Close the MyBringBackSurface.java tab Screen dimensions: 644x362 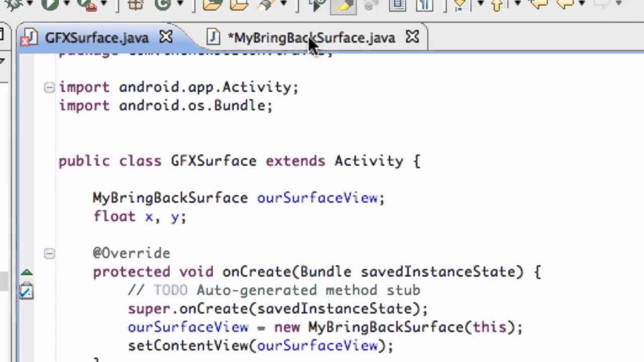(x=412, y=37)
